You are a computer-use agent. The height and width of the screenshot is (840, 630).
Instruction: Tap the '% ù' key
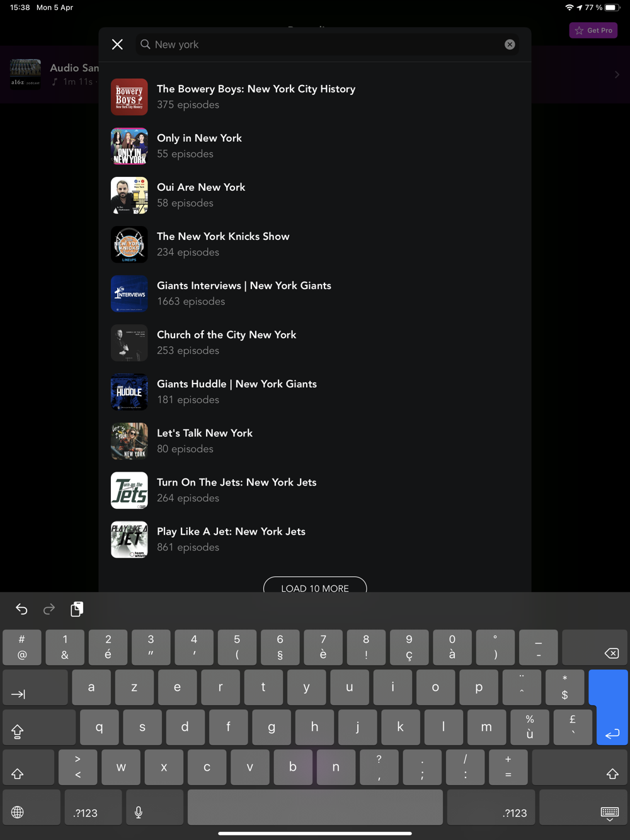click(530, 727)
